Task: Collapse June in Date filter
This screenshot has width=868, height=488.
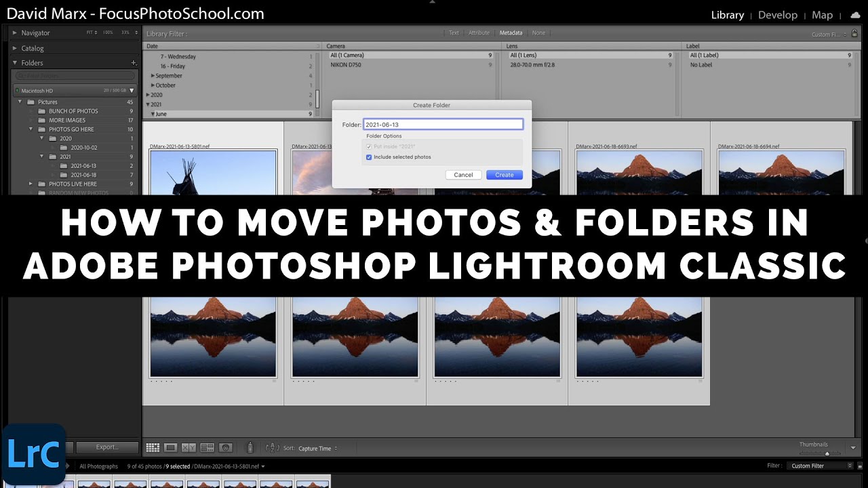Action: point(153,114)
